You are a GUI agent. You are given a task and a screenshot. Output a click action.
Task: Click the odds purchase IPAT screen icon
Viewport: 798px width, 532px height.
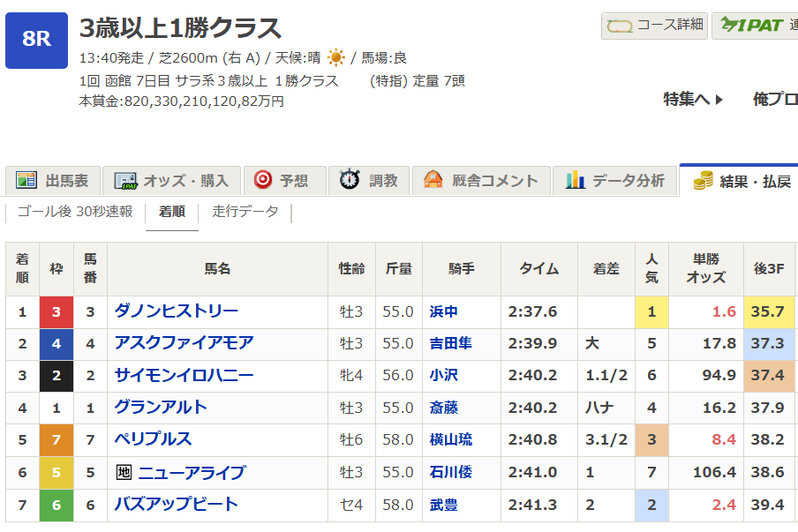pyautogui.click(x=125, y=181)
